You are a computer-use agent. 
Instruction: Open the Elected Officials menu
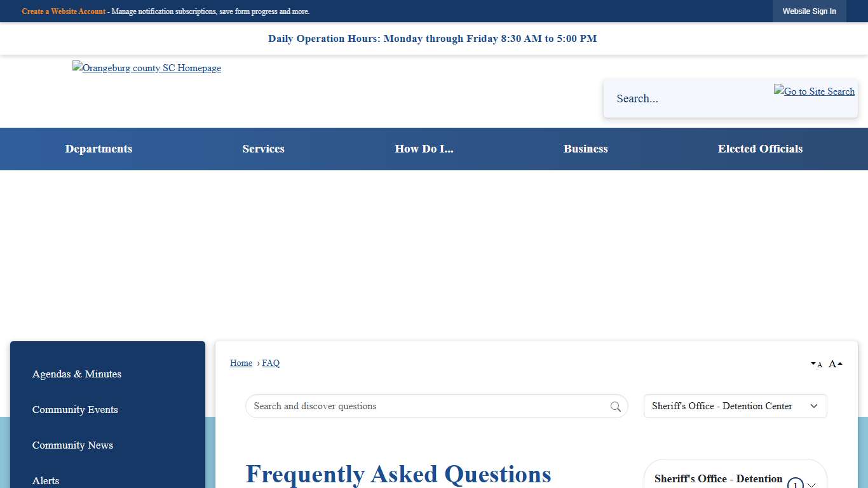(760, 149)
